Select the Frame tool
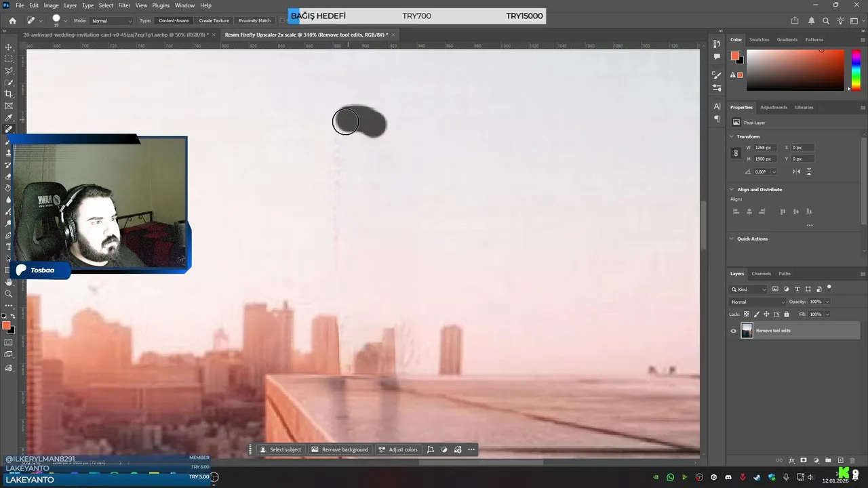Screen dimensions: 868x488 coord(9,106)
